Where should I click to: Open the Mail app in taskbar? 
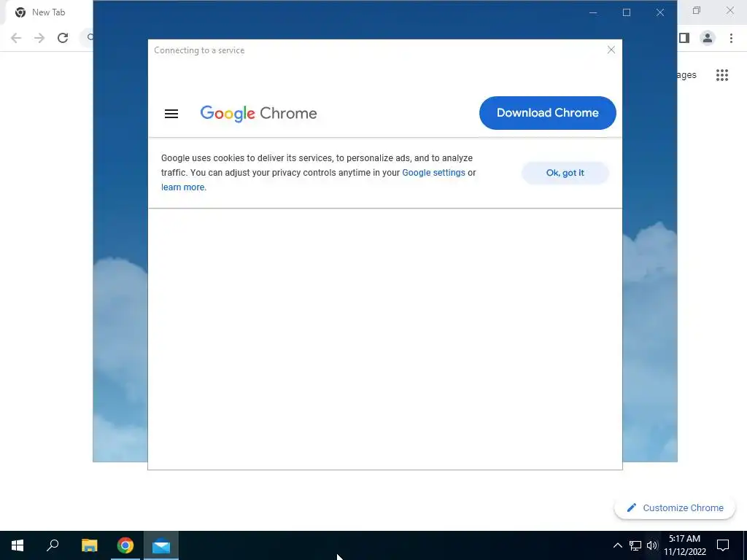pyautogui.click(x=161, y=545)
